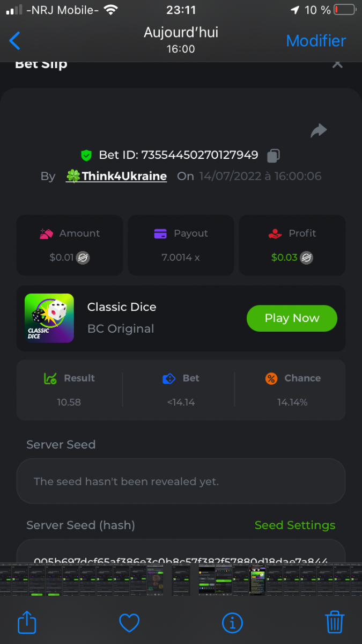362x644 pixels.
Task: Tap the orange Chance percent icon
Action: [271, 378]
